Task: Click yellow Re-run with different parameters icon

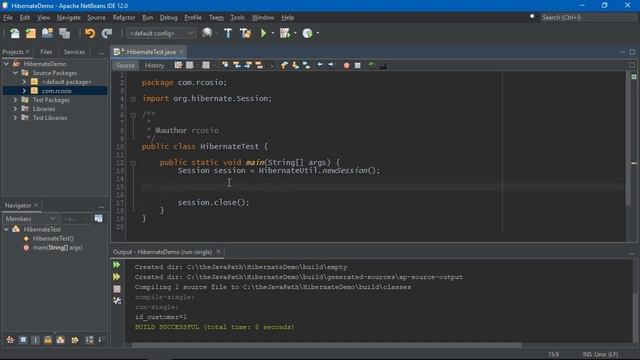Action: tap(117, 277)
